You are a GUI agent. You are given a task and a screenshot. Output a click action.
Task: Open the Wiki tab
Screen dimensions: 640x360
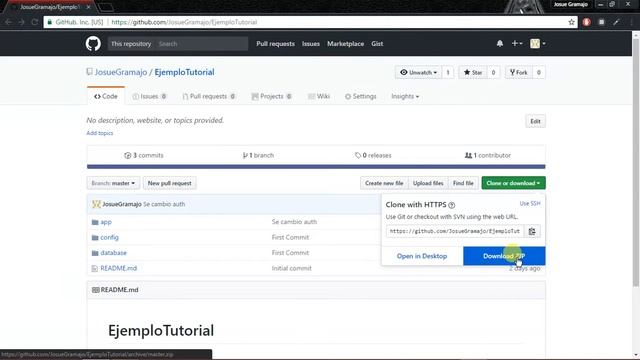(x=319, y=96)
